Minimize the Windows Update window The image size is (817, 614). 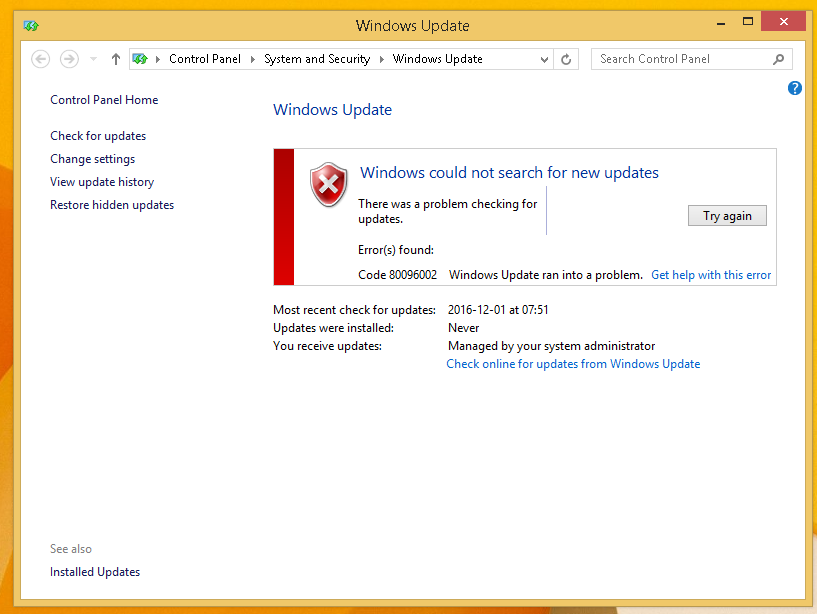pyautogui.click(x=721, y=22)
